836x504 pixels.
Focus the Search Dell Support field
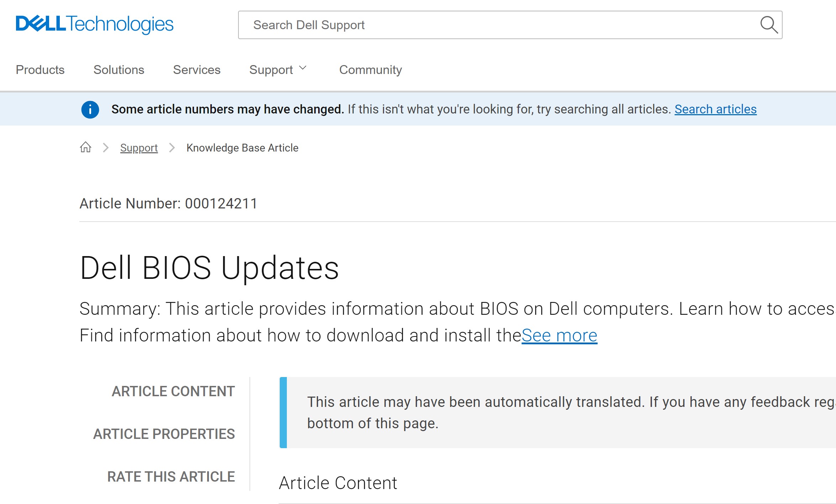click(498, 25)
